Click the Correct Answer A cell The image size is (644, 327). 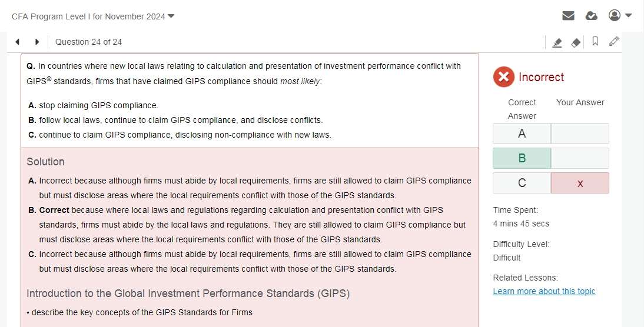tap(522, 134)
